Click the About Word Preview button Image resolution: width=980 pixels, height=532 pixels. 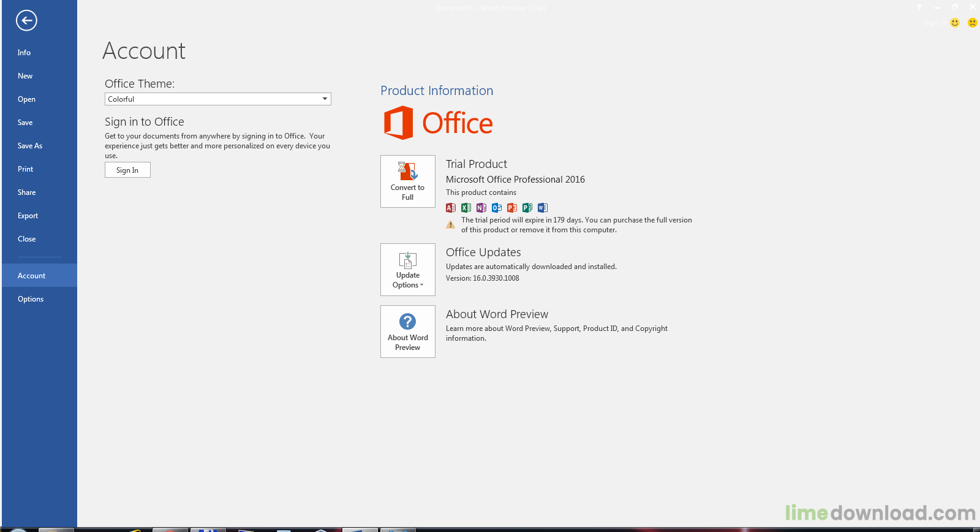tap(408, 332)
